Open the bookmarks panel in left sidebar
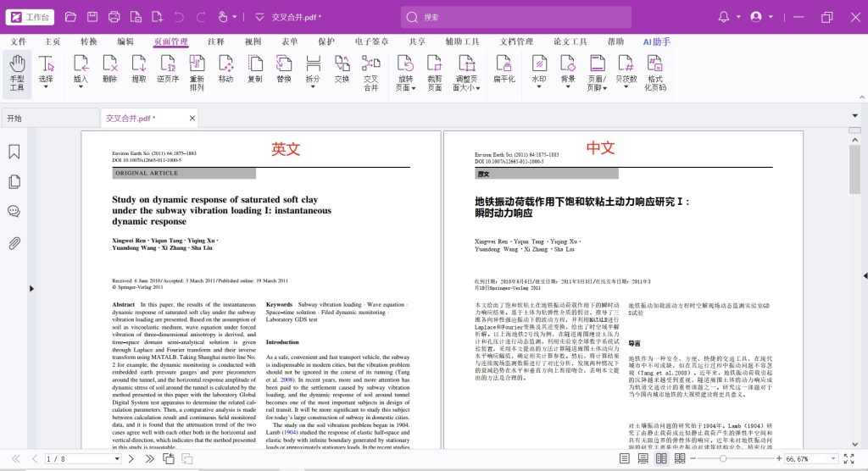Viewport: 868px width, 471px height. click(14, 152)
